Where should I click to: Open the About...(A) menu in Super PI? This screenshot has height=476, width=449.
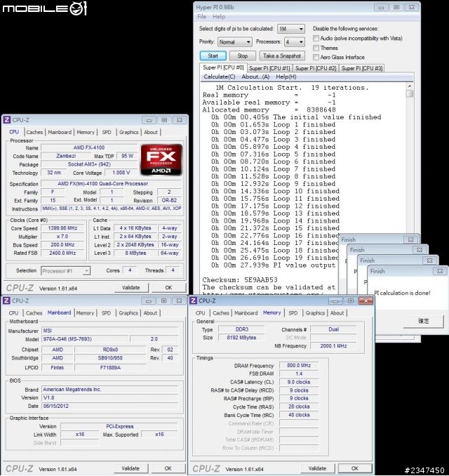point(255,77)
